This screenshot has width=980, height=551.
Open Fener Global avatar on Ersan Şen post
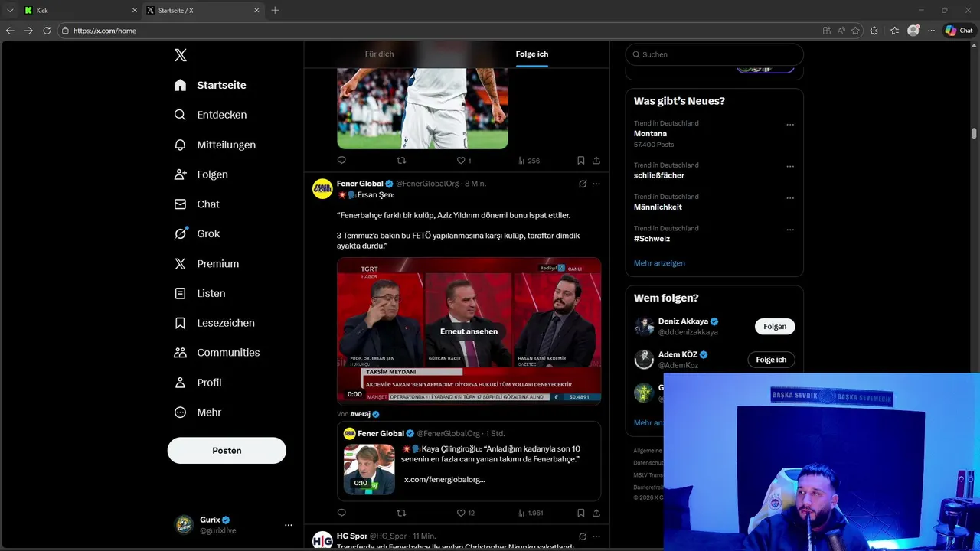coord(322,188)
